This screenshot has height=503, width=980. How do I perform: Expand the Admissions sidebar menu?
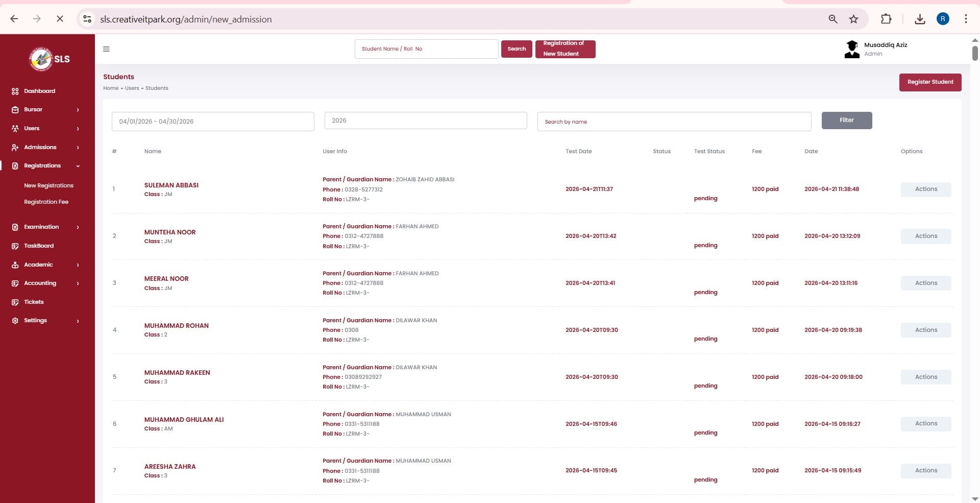click(x=46, y=148)
